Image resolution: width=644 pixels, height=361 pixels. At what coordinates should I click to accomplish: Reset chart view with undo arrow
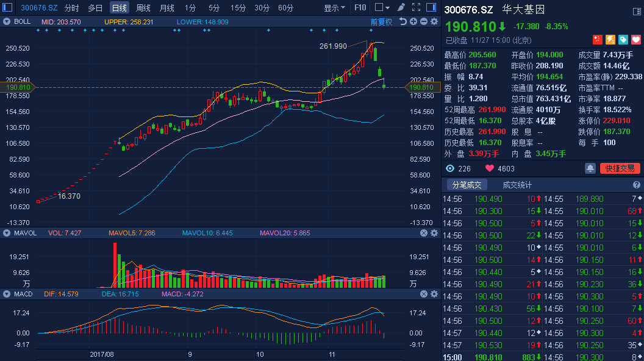pos(403,22)
